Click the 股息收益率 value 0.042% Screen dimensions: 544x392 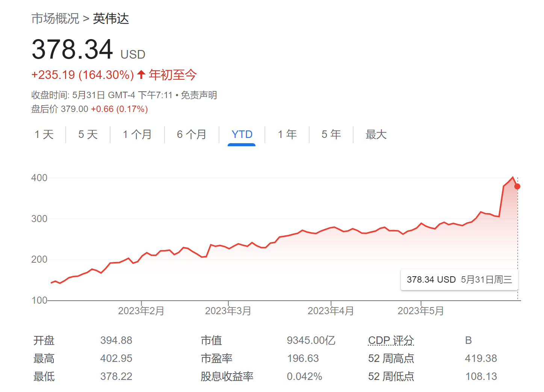(x=304, y=376)
